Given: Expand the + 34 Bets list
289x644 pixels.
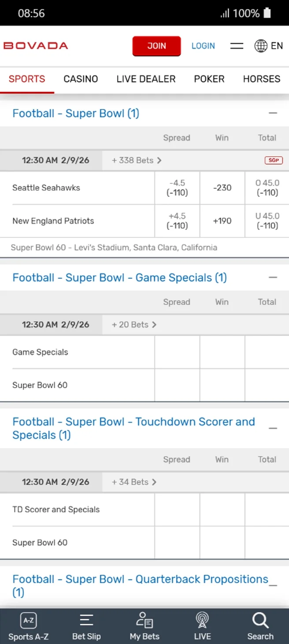Looking at the screenshot, I should [133, 482].
